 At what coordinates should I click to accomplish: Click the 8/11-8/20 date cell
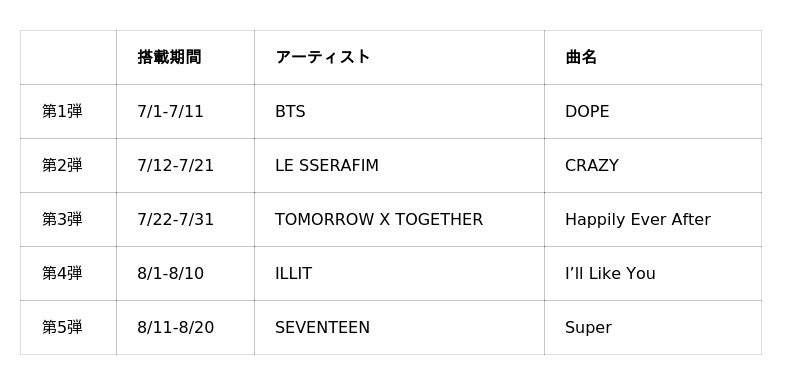[176, 327]
